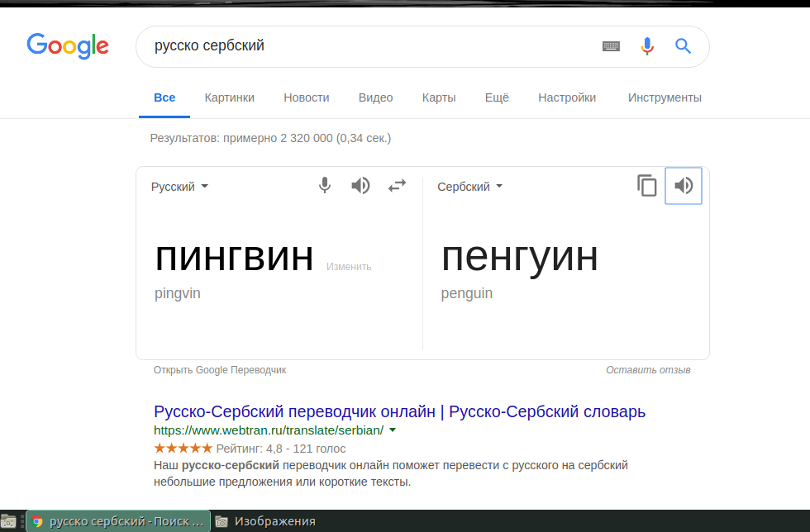Click the webtran.ru URL under the result
This screenshot has height=532, width=810.
pos(269,430)
